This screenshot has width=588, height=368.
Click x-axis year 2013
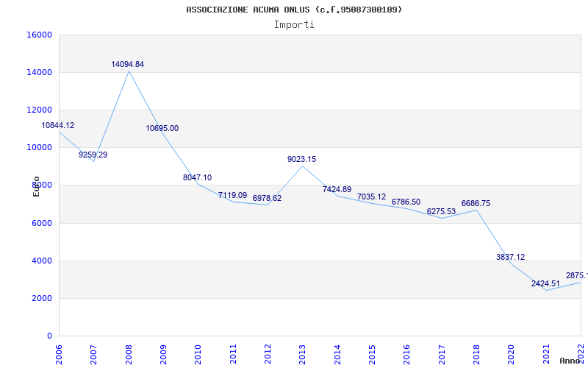click(x=303, y=354)
